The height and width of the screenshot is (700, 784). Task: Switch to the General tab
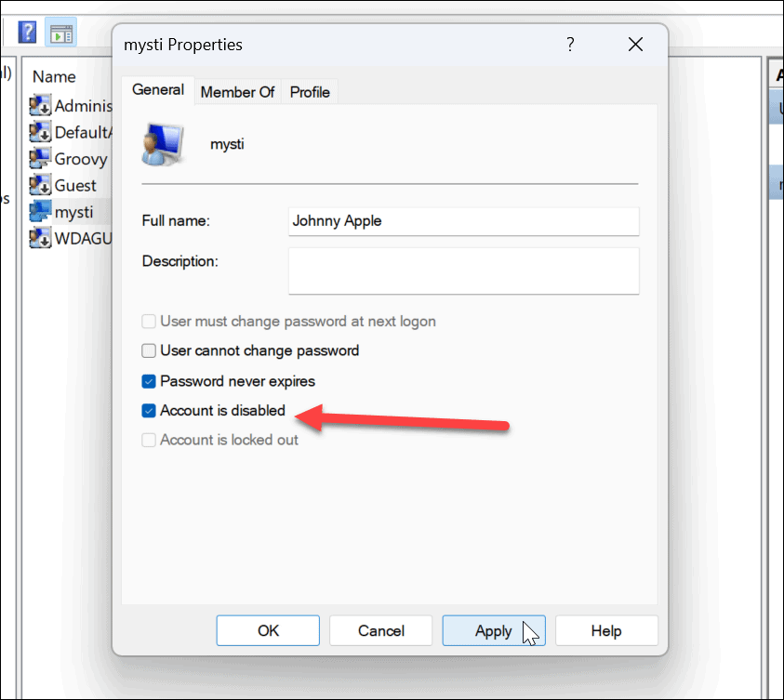pyautogui.click(x=158, y=90)
